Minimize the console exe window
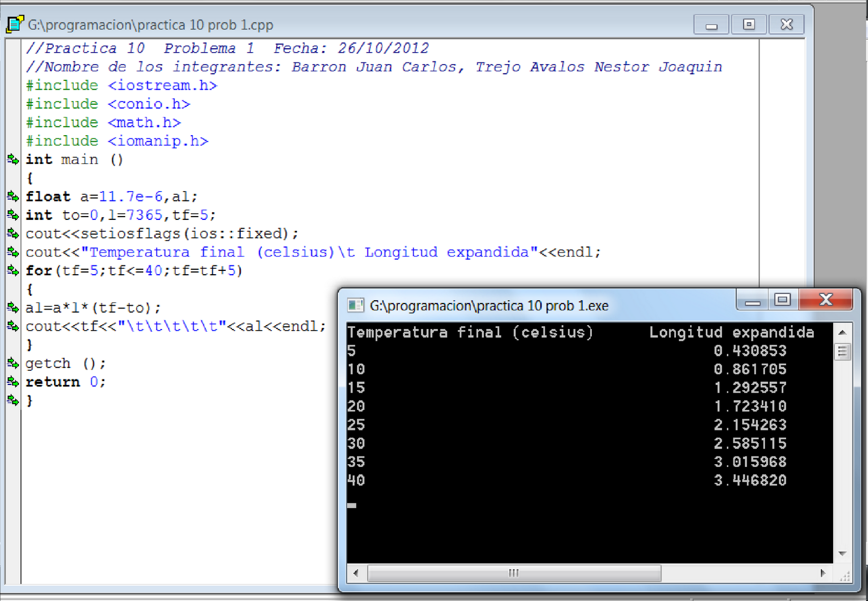Viewport: 868px width, 601px height. point(752,299)
